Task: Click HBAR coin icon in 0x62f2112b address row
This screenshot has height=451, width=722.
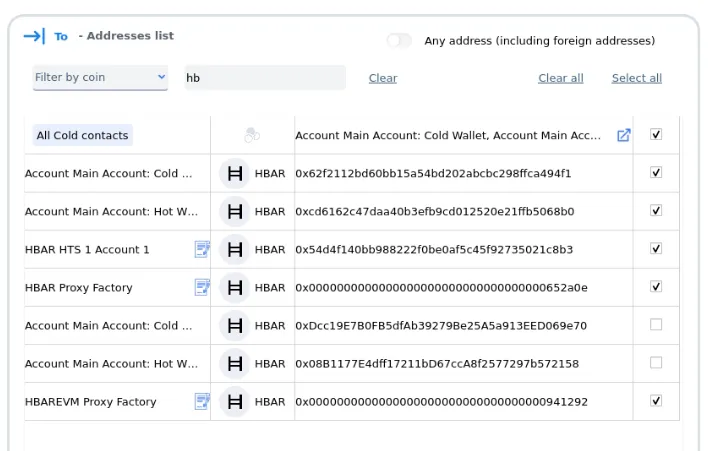Action: click(235, 174)
